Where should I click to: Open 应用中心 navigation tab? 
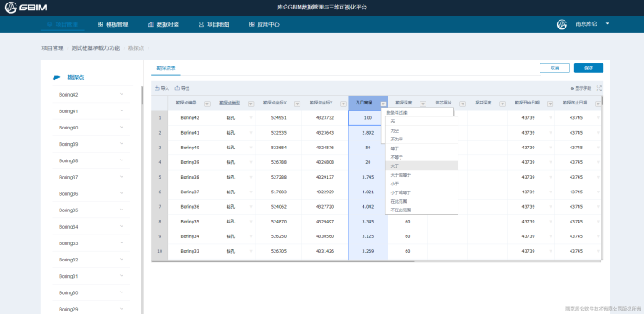click(x=264, y=25)
